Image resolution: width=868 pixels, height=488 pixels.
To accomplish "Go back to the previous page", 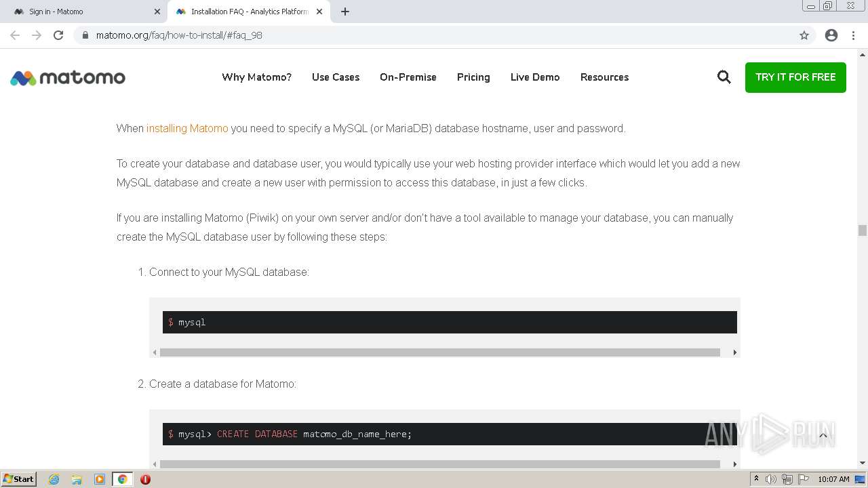I will [15, 35].
